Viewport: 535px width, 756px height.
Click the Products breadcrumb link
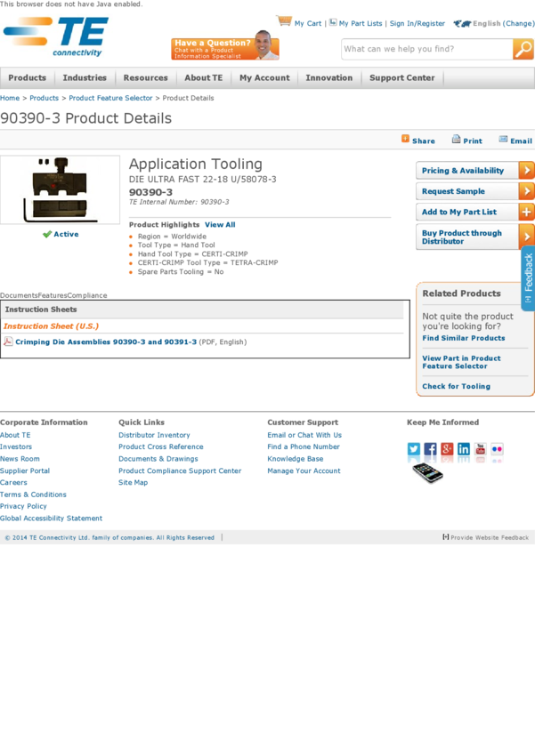click(44, 98)
